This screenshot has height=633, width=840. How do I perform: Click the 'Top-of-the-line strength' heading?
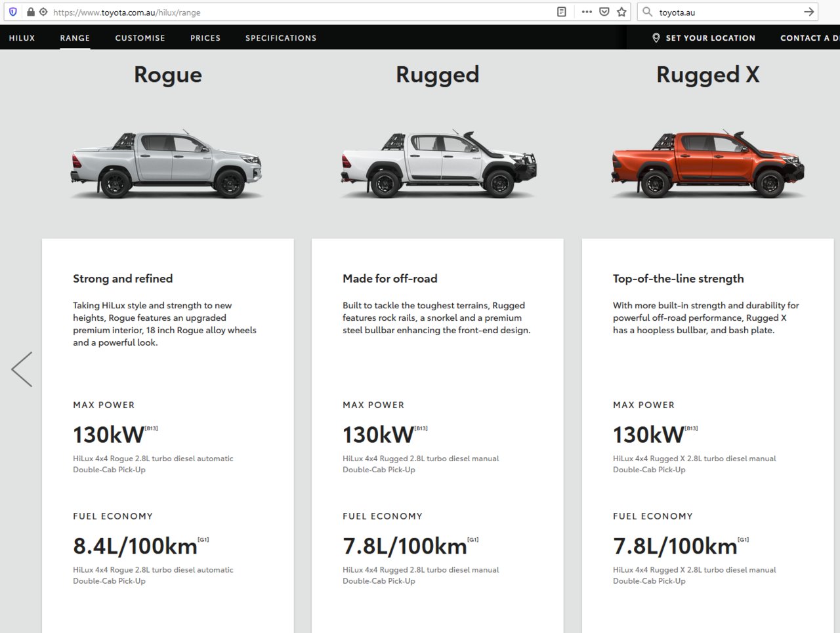point(679,279)
